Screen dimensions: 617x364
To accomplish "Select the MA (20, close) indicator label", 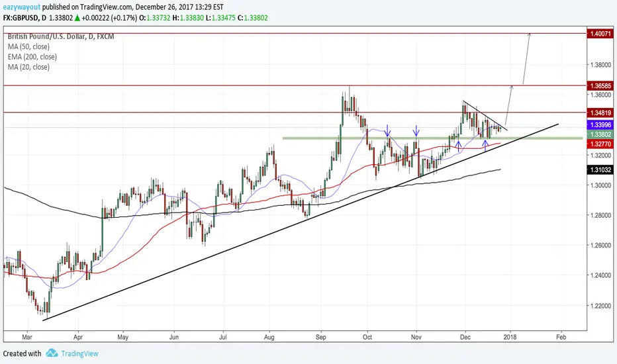I will (x=28, y=67).
